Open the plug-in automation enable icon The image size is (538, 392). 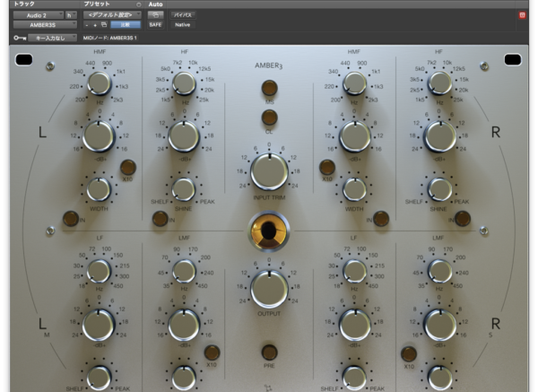pyautogui.click(x=155, y=15)
